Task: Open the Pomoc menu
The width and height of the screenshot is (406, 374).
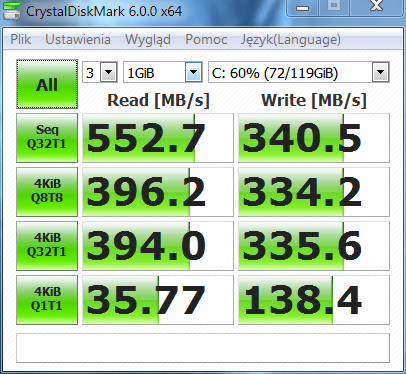Action: tap(206, 40)
